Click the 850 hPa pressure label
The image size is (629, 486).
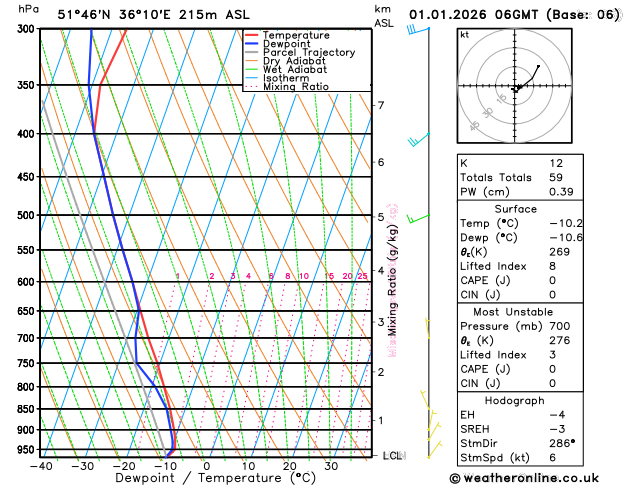click(28, 409)
